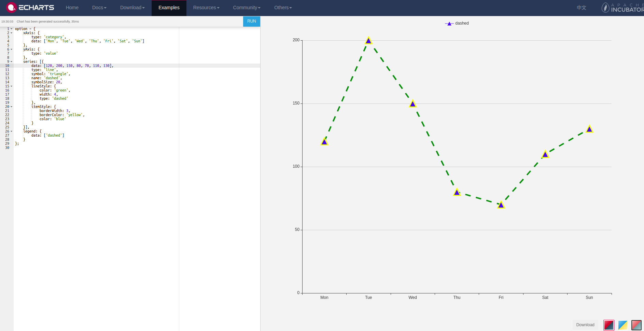644x331 pixels.
Task: Click the triangle symbol in the legend
Action: click(x=449, y=23)
